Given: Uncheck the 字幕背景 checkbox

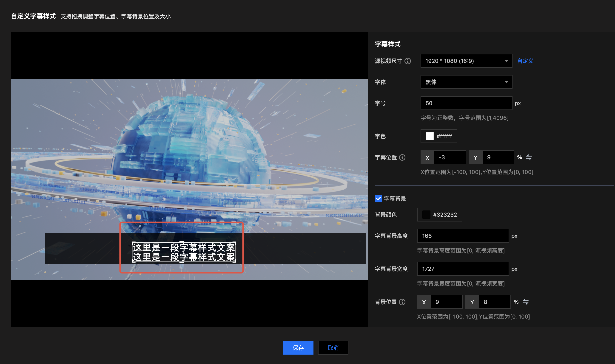Looking at the screenshot, I should (x=378, y=199).
